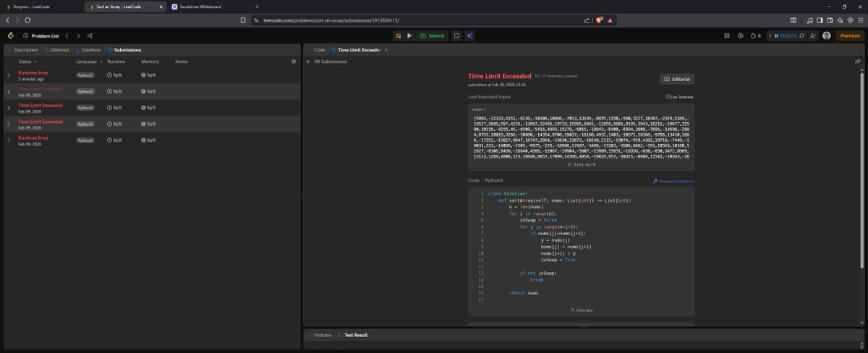Click the streak flame counter
This screenshot has height=353, width=868.
pyautogui.click(x=755, y=35)
